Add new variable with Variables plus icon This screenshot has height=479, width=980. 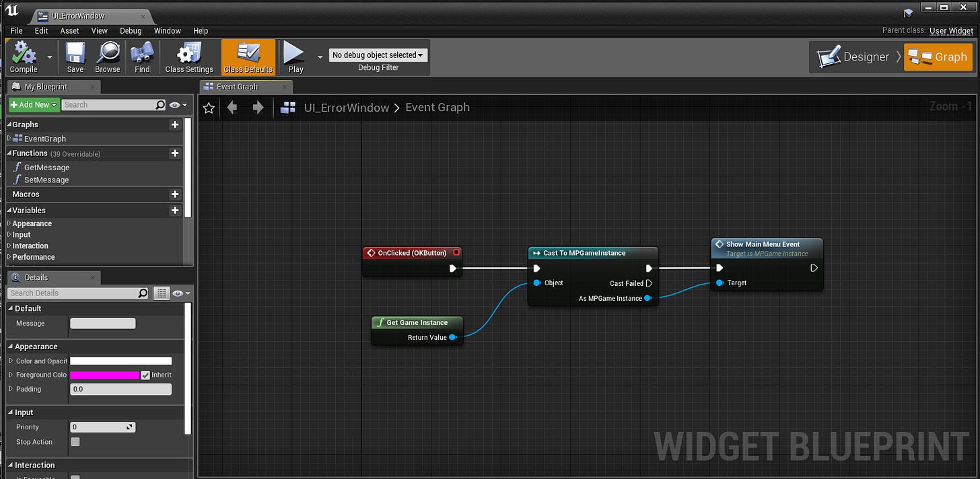point(175,211)
